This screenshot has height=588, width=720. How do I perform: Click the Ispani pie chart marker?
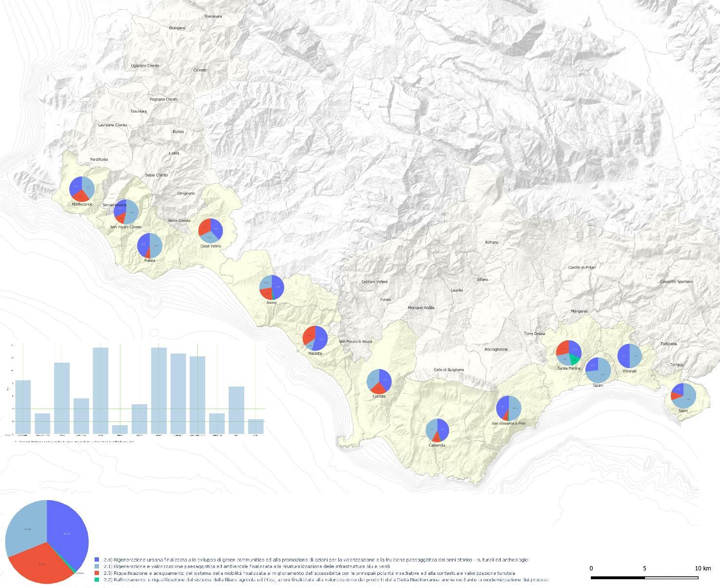[x=598, y=370]
